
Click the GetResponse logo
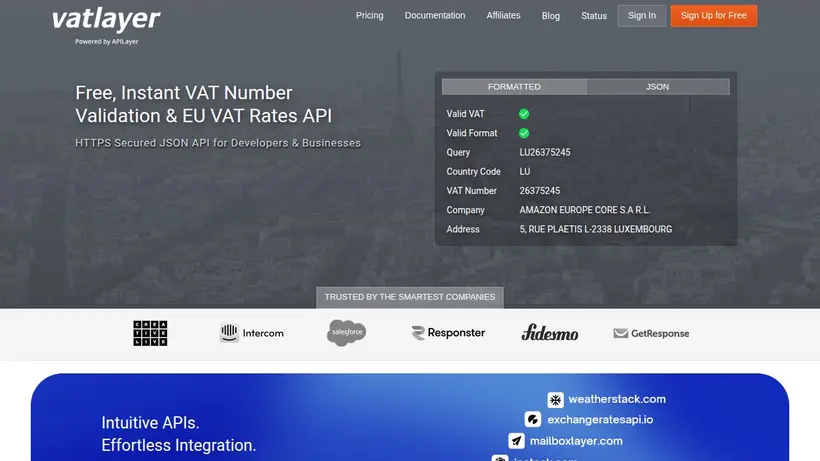click(x=651, y=333)
